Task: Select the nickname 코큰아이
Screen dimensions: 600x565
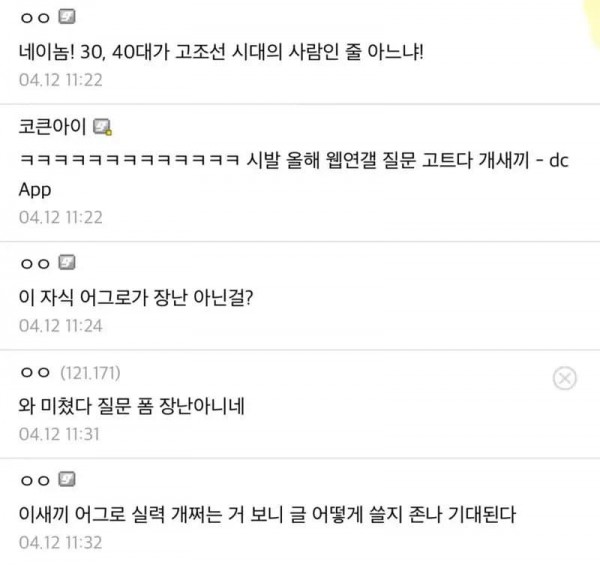Action: point(52,127)
